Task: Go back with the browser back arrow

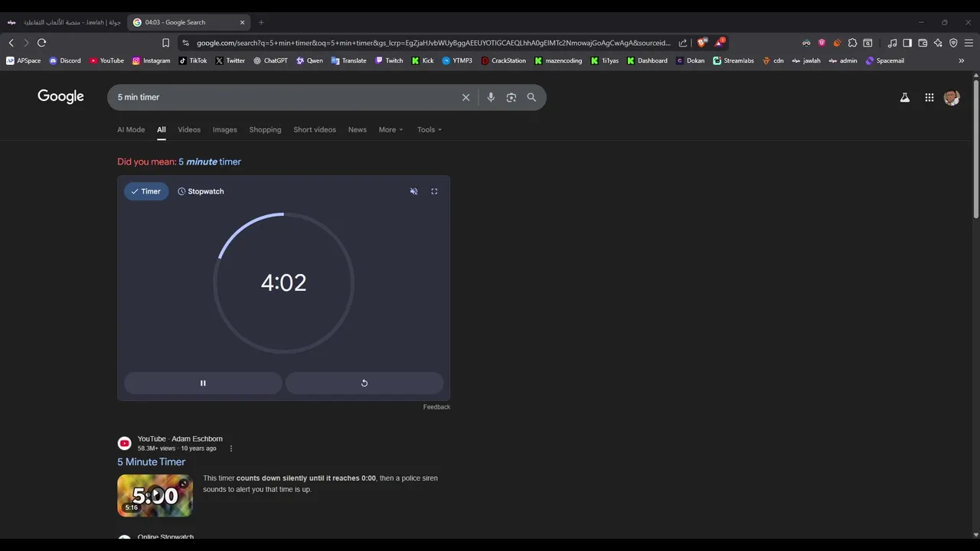Action: click(x=11, y=43)
